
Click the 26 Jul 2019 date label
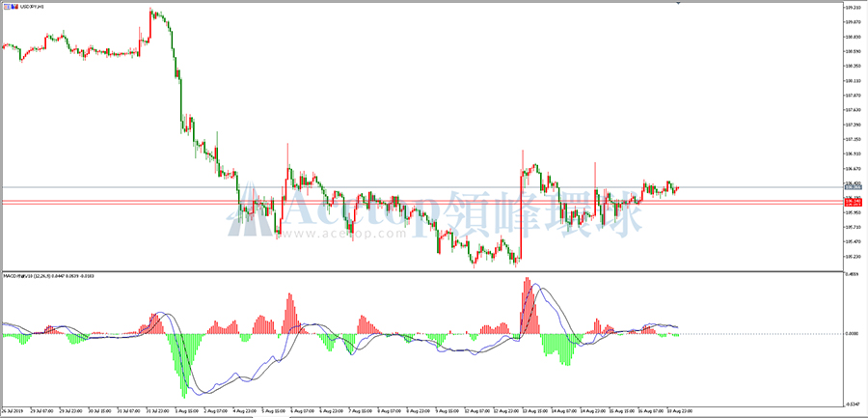pos(11,411)
